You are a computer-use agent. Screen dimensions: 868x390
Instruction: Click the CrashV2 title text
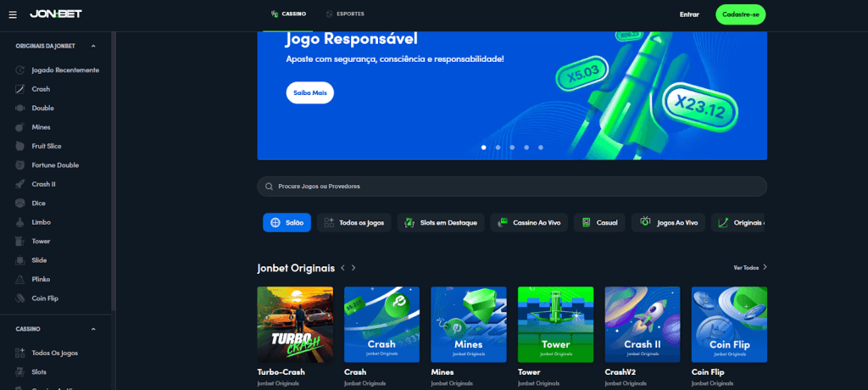(621, 372)
